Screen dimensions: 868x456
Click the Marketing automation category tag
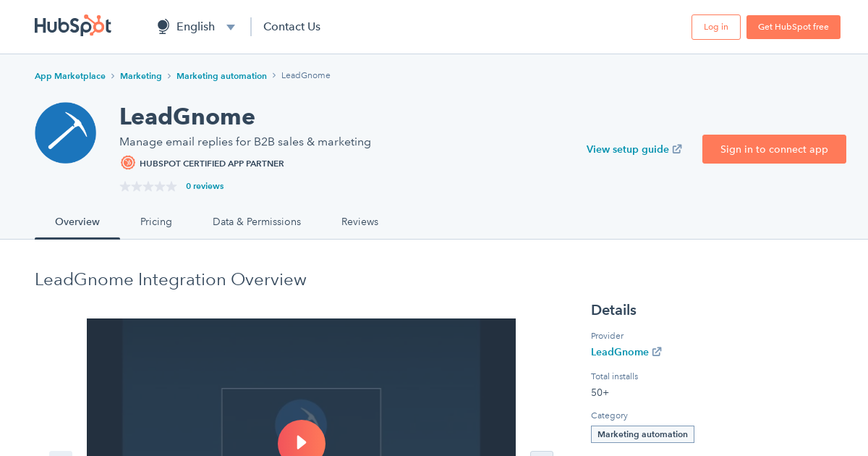tap(642, 434)
